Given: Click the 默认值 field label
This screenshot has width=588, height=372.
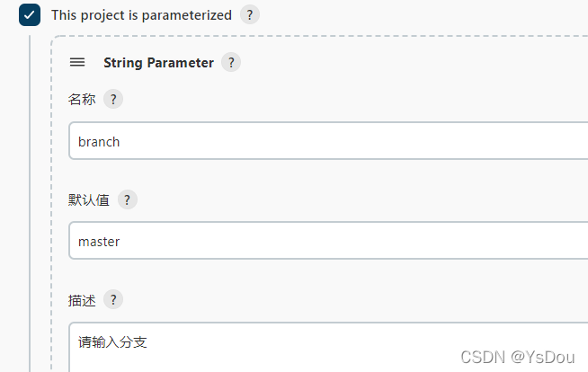Looking at the screenshot, I should click(x=89, y=199).
